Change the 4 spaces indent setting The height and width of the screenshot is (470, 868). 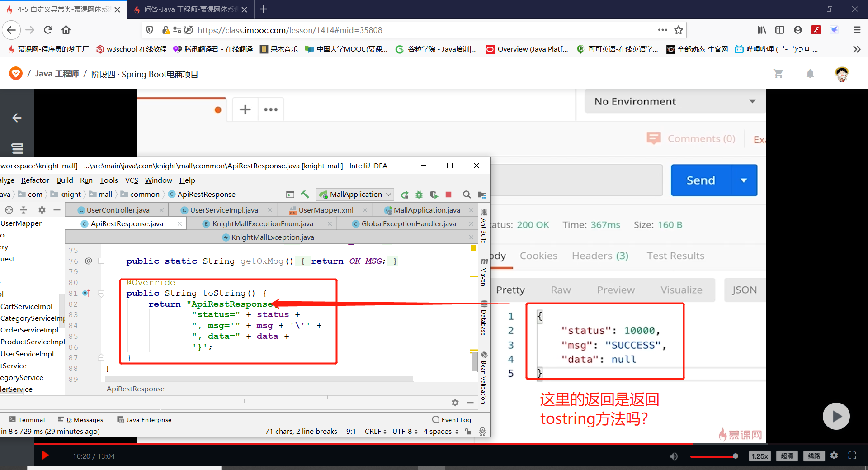(441, 431)
